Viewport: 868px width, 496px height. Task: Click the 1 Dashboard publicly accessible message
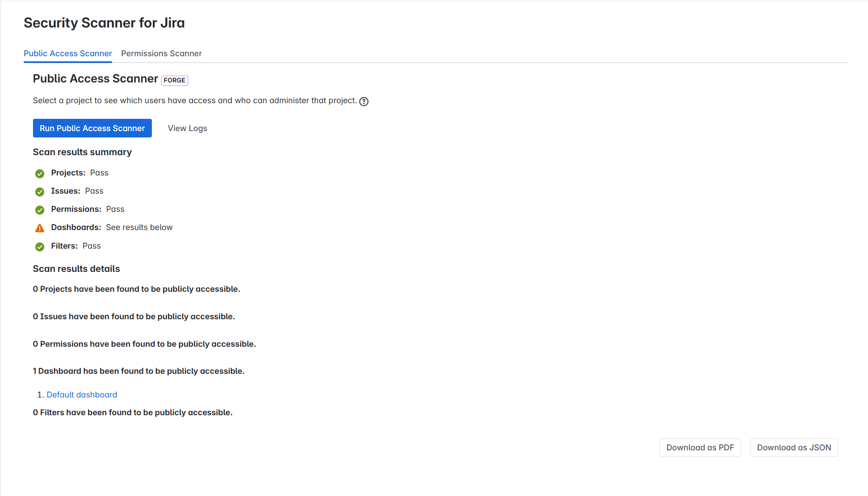pyautogui.click(x=139, y=371)
